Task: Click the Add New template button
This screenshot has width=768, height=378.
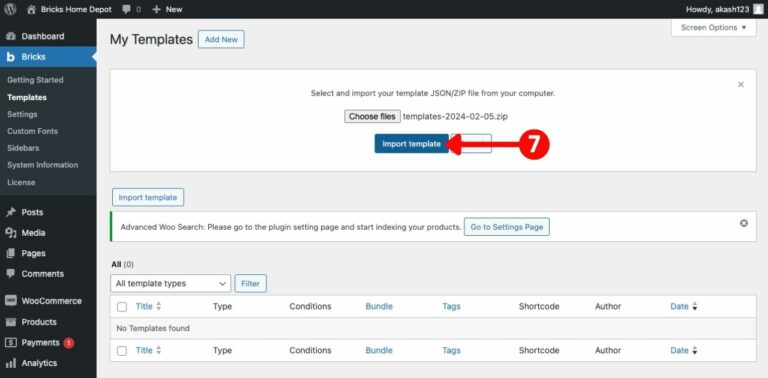Action: coord(221,40)
